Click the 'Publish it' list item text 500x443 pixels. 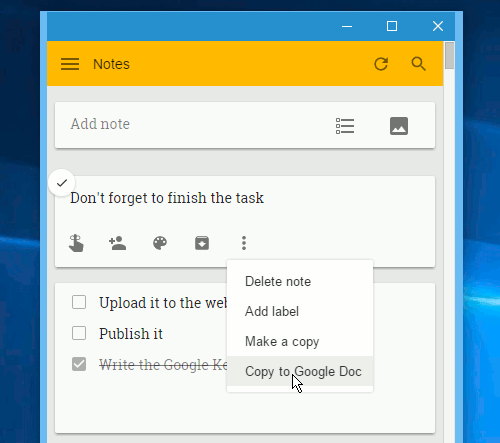click(x=131, y=334)
